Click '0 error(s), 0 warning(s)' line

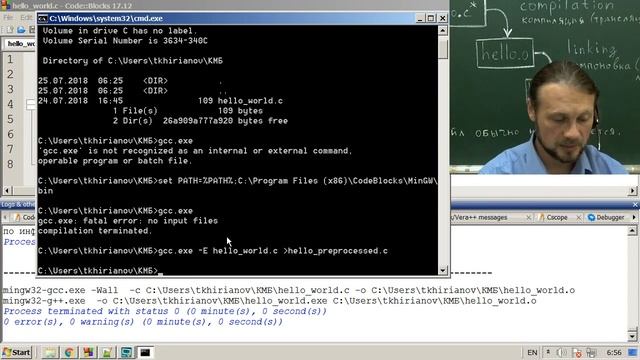pos(143,322)
